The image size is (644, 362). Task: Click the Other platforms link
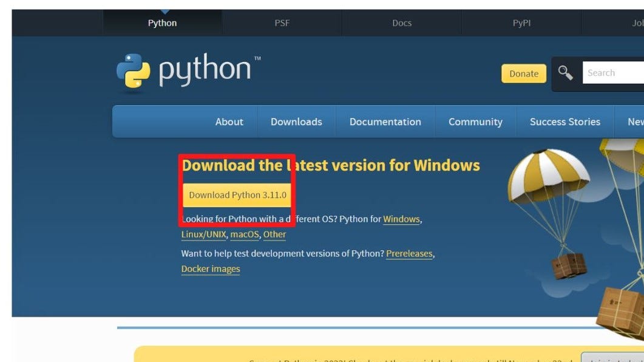(274, 234)
